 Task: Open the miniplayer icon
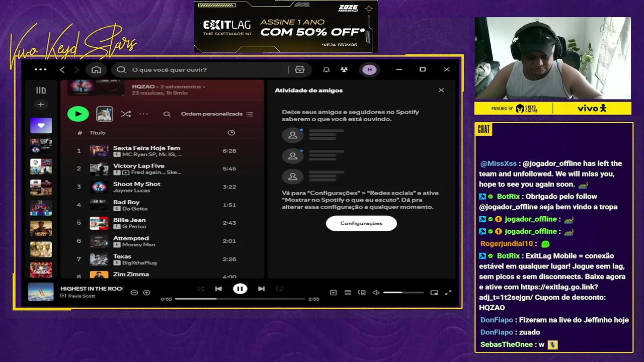[434, 293]
